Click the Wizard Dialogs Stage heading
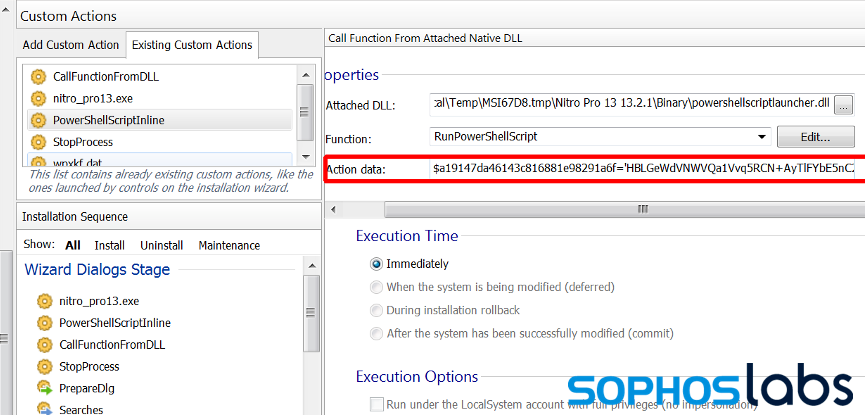The height and width of the screenshot is (415, 865). [97, 270]
